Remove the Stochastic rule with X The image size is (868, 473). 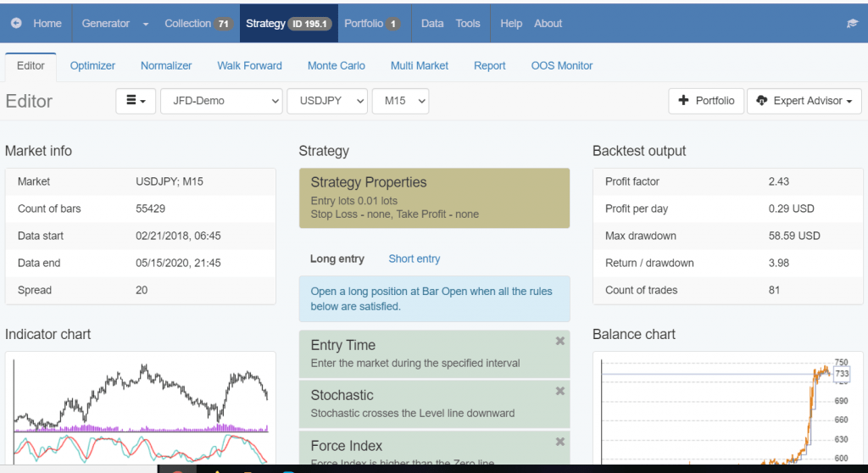point(559,391)
